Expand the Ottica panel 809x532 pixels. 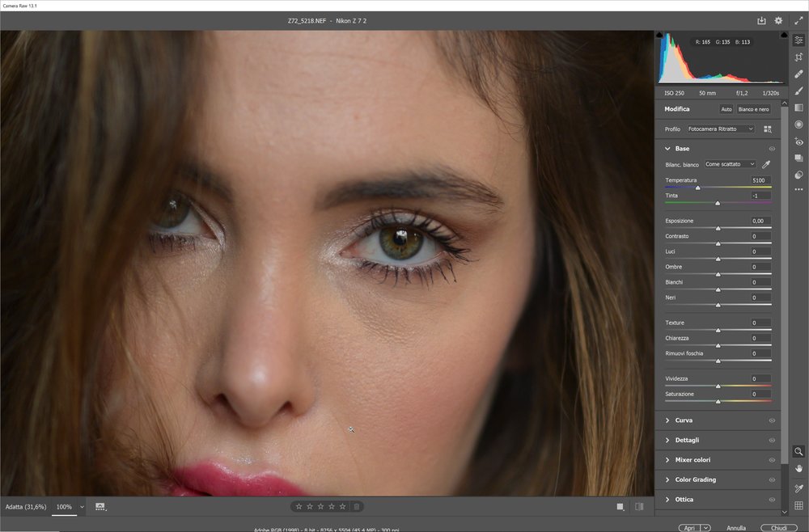pos(667,500)
